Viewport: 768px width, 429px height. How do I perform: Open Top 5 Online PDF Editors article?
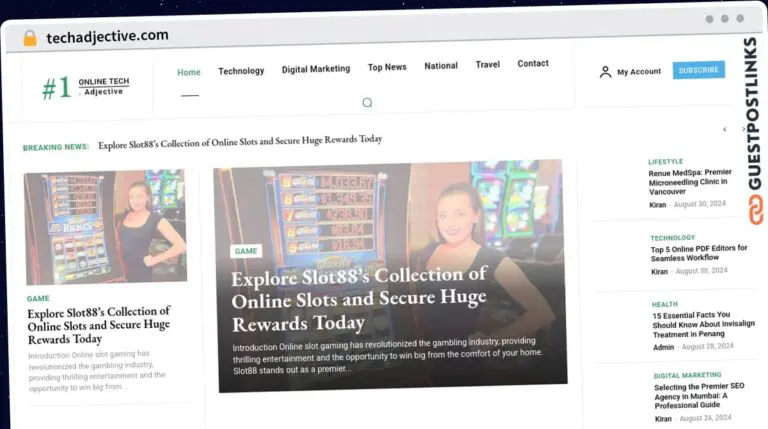pos(699,253)
